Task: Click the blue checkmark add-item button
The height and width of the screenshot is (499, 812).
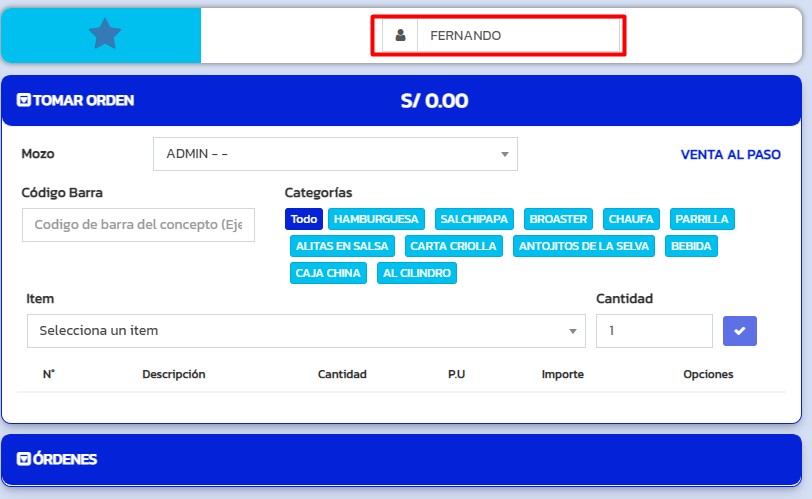Action: click(739, 331)
